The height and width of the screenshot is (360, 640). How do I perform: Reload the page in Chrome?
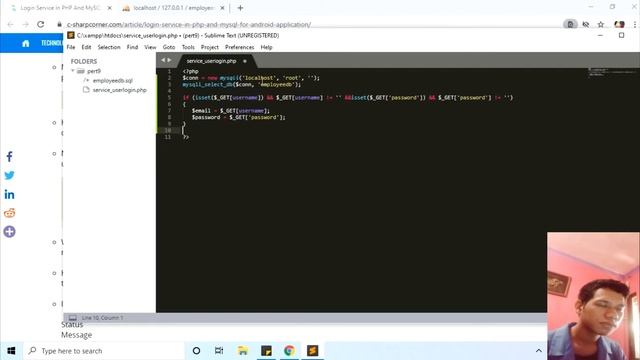pos(40,24)
